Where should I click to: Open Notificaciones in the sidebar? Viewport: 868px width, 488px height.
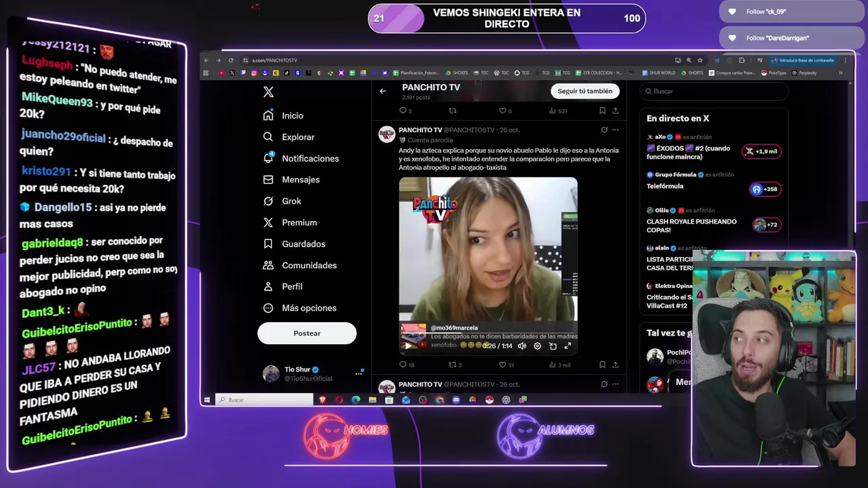pos(300,159)
